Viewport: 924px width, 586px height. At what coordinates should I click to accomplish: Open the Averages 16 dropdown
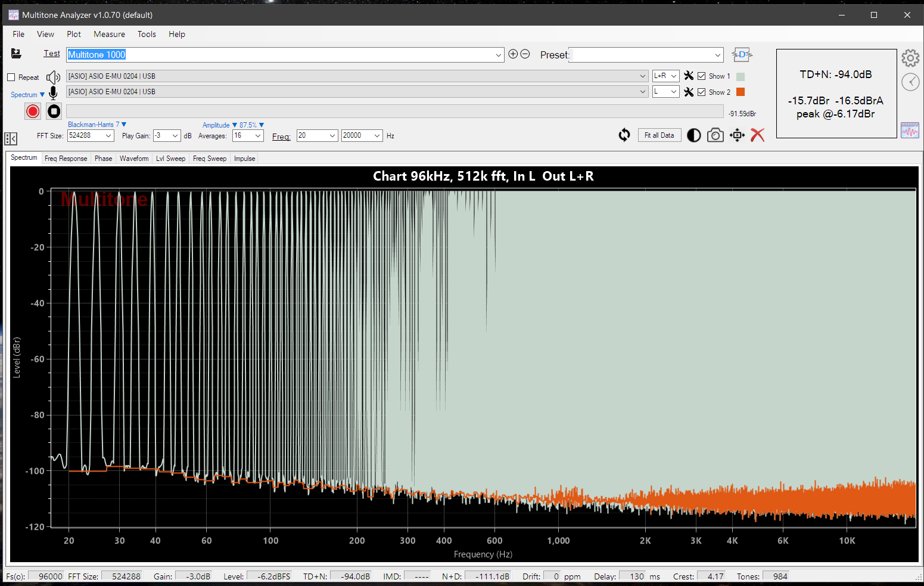click(258, 136)
